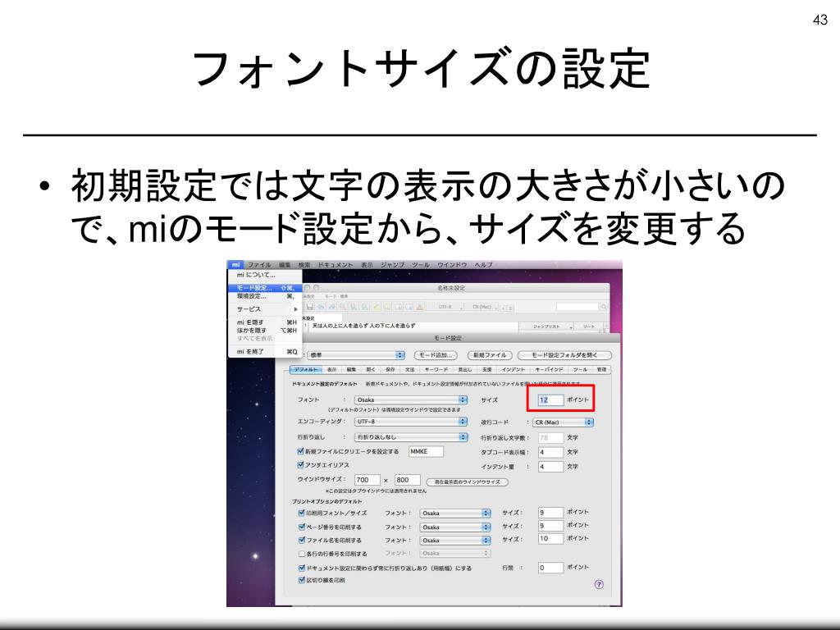Open font dropdown in ページ番号を印刷する row
840x630 pixels.
[454, 527]
